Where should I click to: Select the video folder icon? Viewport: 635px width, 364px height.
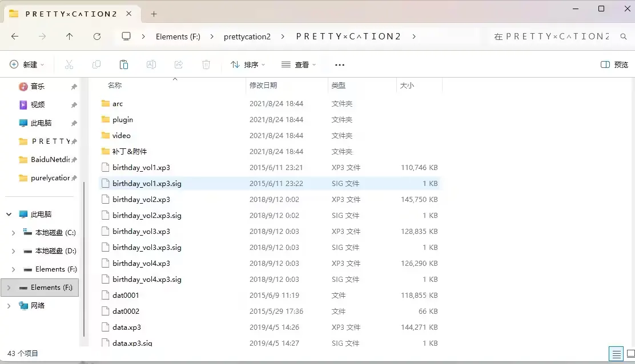106,135
